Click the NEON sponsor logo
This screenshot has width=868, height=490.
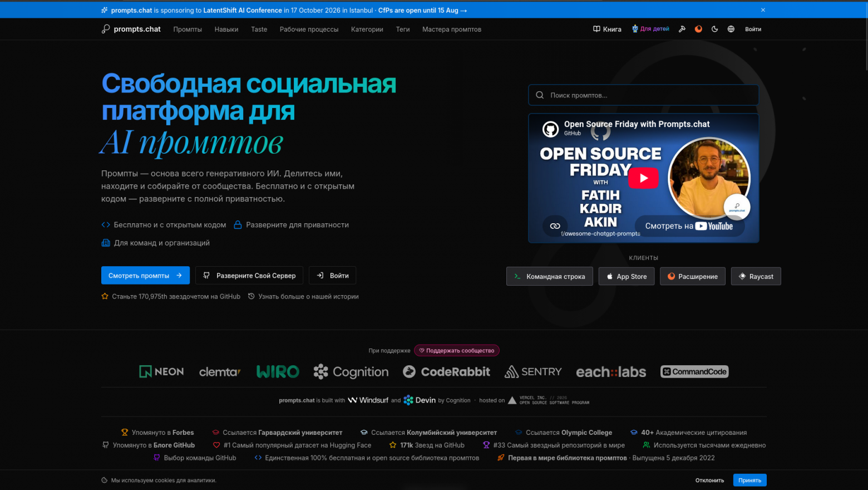coord(161,371)
